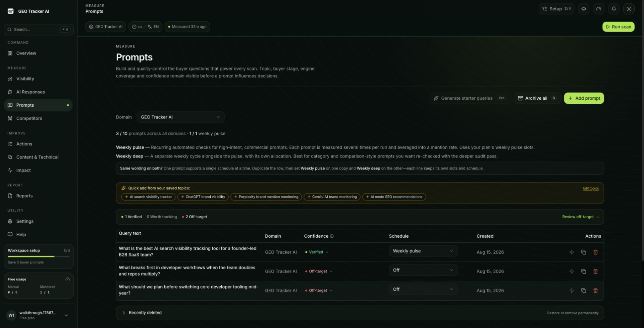Delete the mid-year tooling prompt
644x328 pixels.
coord(596,290)
